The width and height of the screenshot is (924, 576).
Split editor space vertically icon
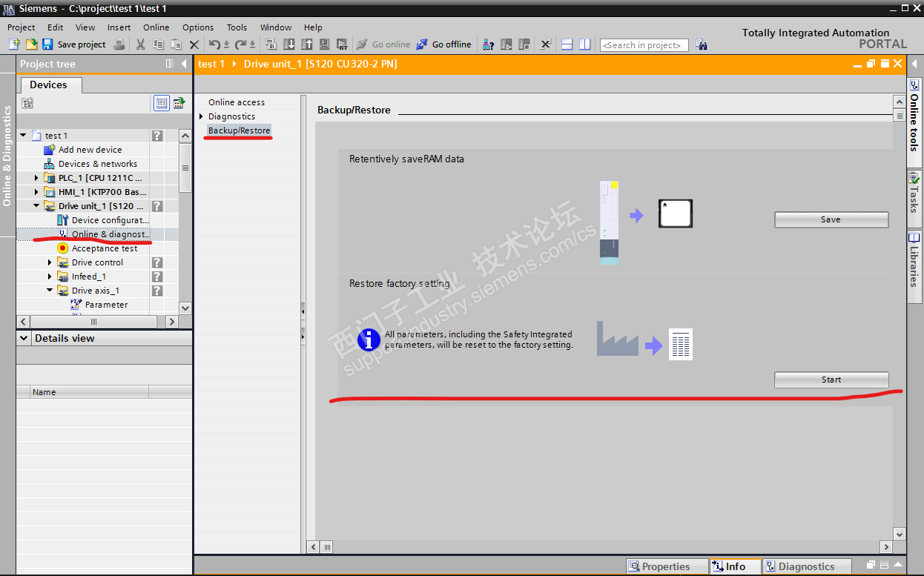point(585,44)
